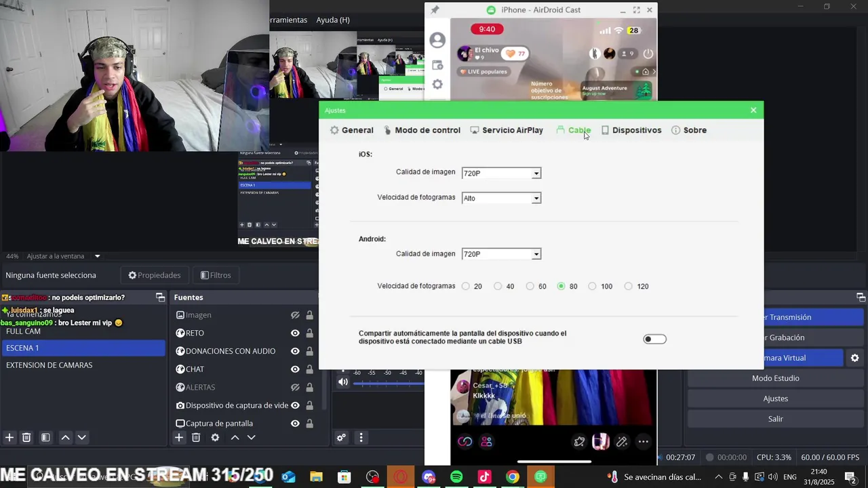This screenshot has height=488, width=868.
Task: Delete the selected scene with trash icon
Action: click(26, 438)
